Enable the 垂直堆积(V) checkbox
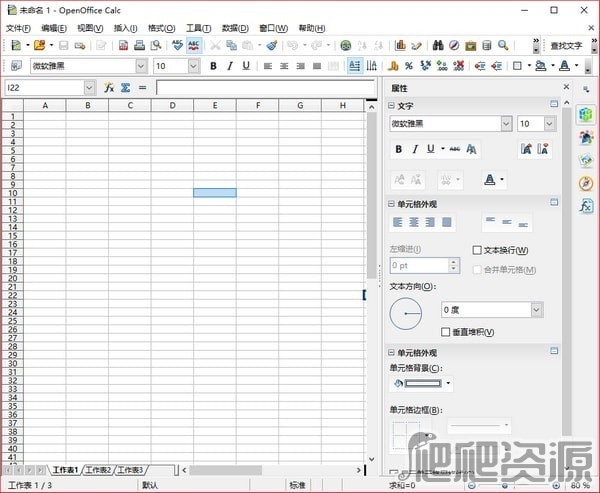This screenshot has width=600, height=493. pos(445,332)
